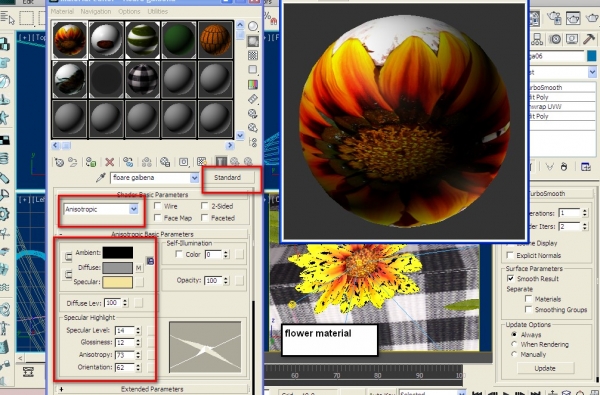Open Material/Map Navigator icon
This screenshot has width=600, height=395.
(253, 142)
